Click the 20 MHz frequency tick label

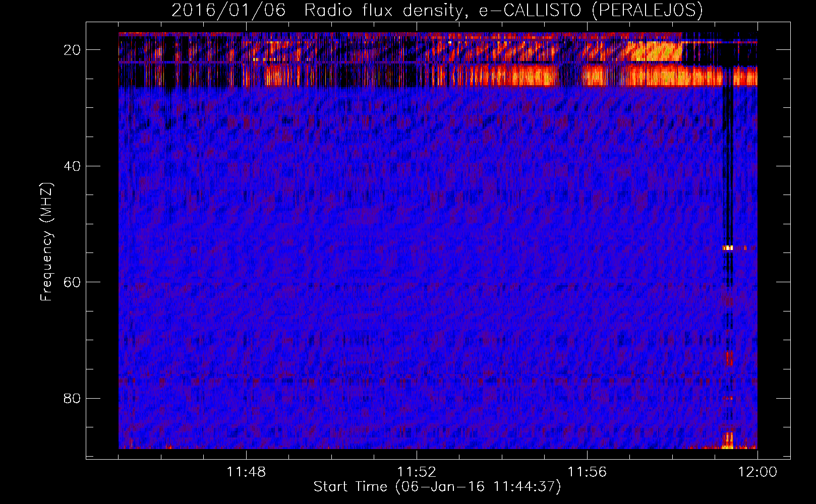(x=73, y=50)
